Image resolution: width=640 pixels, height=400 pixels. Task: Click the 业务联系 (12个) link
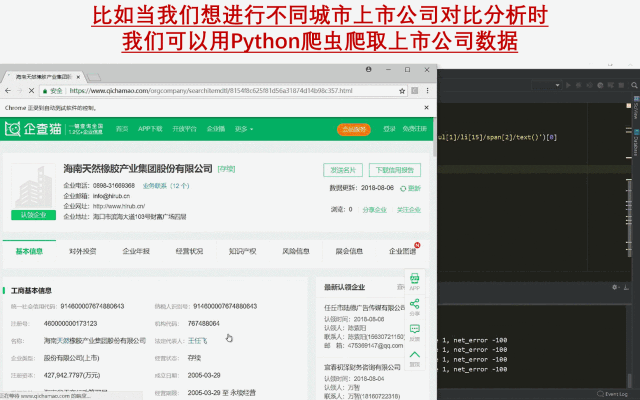[x=166, y=186]
